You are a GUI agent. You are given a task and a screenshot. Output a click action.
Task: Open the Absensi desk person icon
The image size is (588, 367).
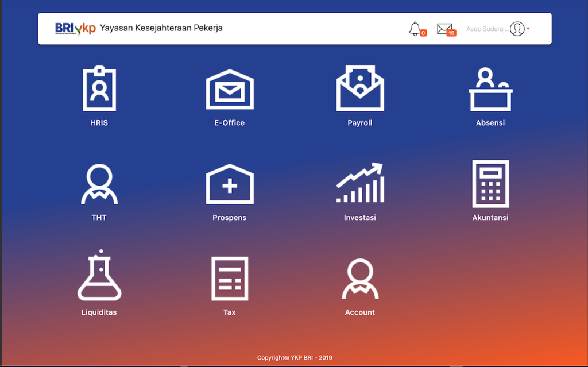(490, 90)
